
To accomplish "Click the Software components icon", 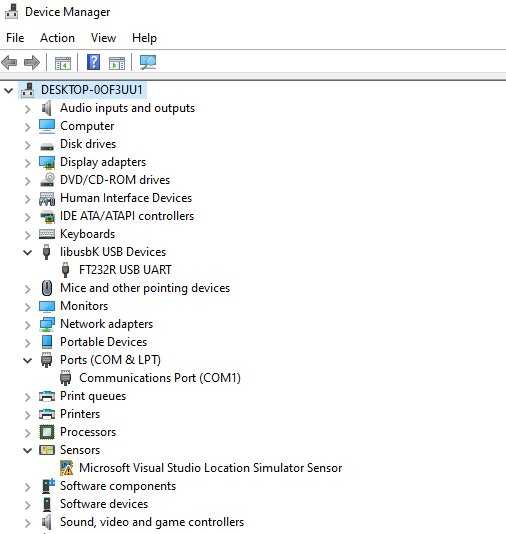I will coord(48,486).
